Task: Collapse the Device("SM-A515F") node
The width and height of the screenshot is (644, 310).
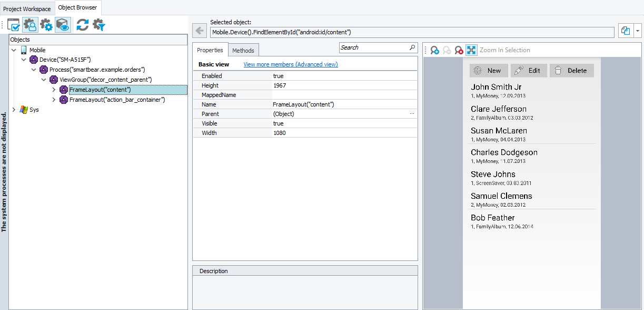Action: 23,60
